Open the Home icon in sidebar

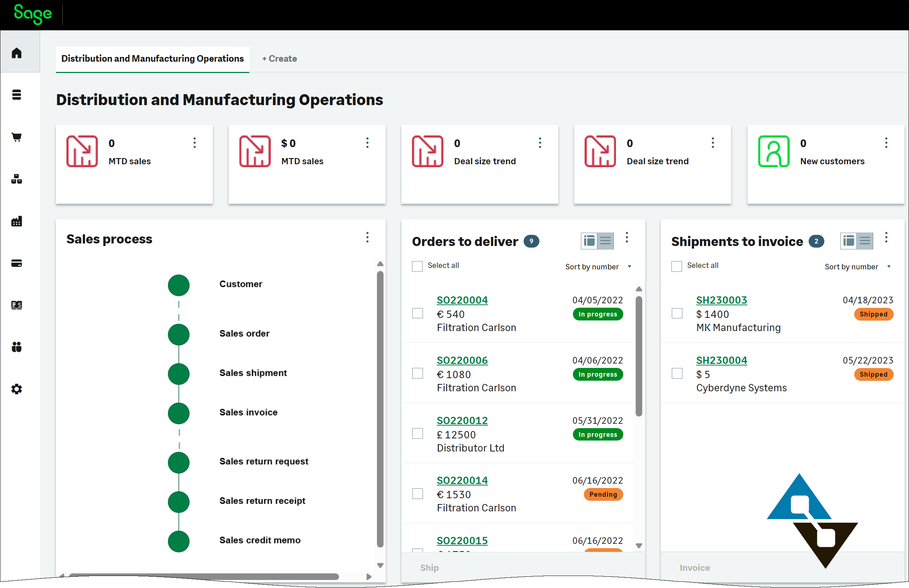[16, 53]
